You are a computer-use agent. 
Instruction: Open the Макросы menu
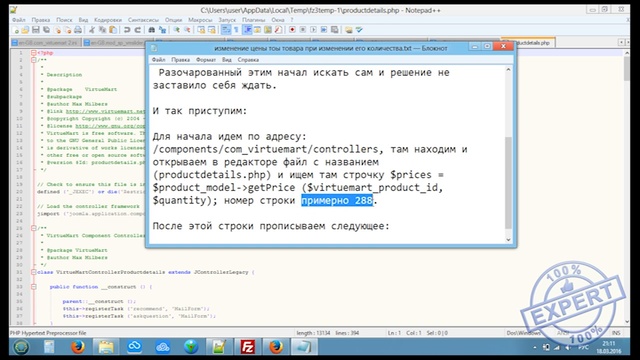[200, 20]
